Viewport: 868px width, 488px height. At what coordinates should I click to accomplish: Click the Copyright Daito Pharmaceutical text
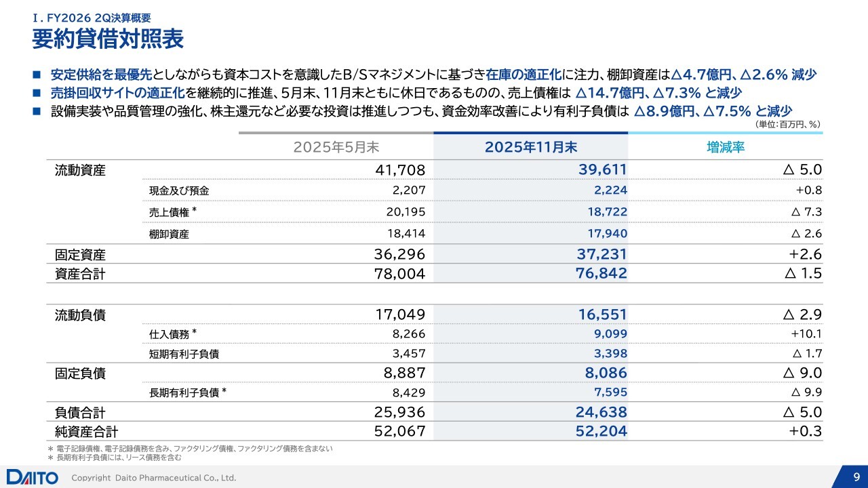tap(154, 478)
